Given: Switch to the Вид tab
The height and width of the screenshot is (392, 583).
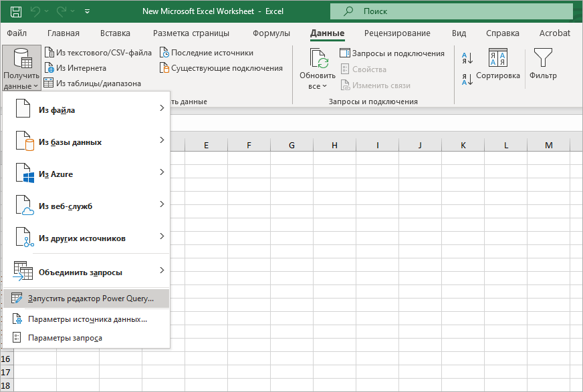Looking at the screenshot, I should (x=459, y=33).
